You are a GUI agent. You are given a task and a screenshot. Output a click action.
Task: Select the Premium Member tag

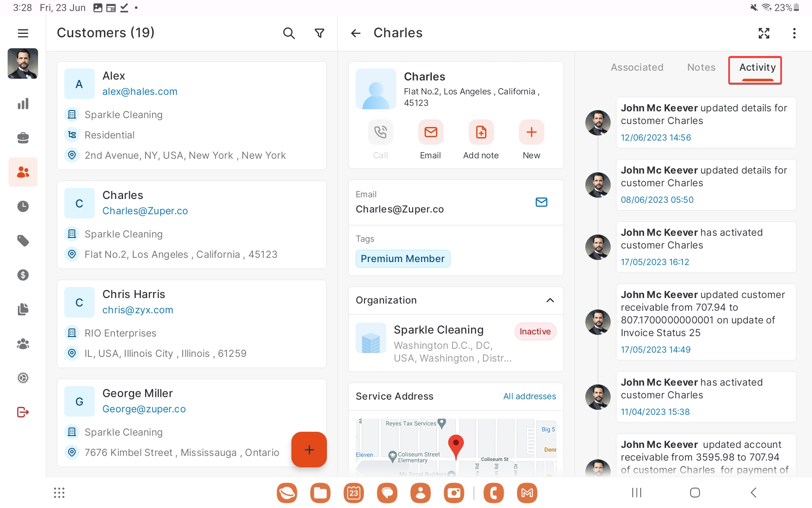click(x=403, y=259)
